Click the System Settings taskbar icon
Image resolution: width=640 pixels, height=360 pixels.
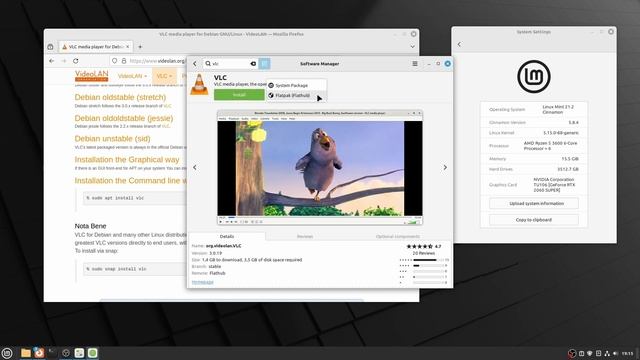(x=79, y=353)
